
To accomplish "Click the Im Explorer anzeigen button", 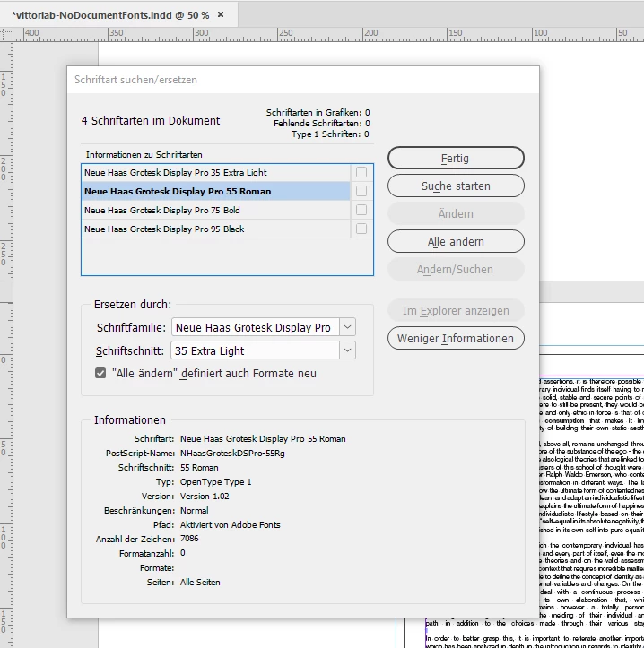I will pos(456,310).
